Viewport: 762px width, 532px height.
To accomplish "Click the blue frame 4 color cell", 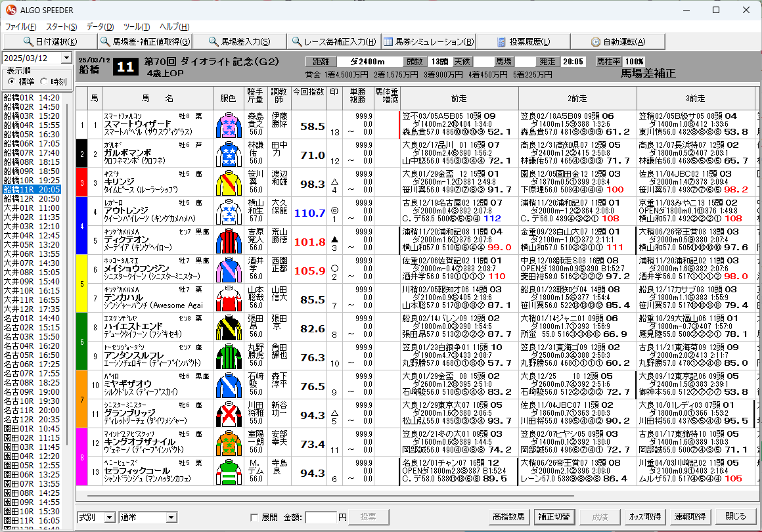I will pyautogui.click(x=81, y=226).
